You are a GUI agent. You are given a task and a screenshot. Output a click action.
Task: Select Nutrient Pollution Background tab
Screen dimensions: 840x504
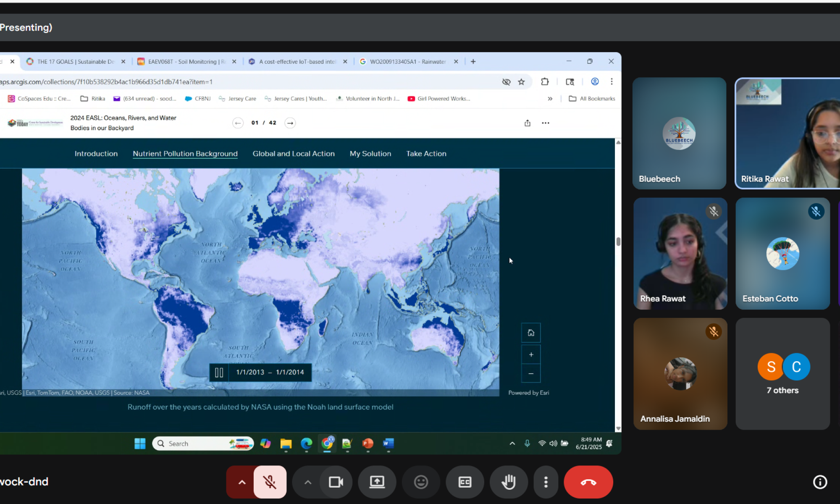(185, 154)
